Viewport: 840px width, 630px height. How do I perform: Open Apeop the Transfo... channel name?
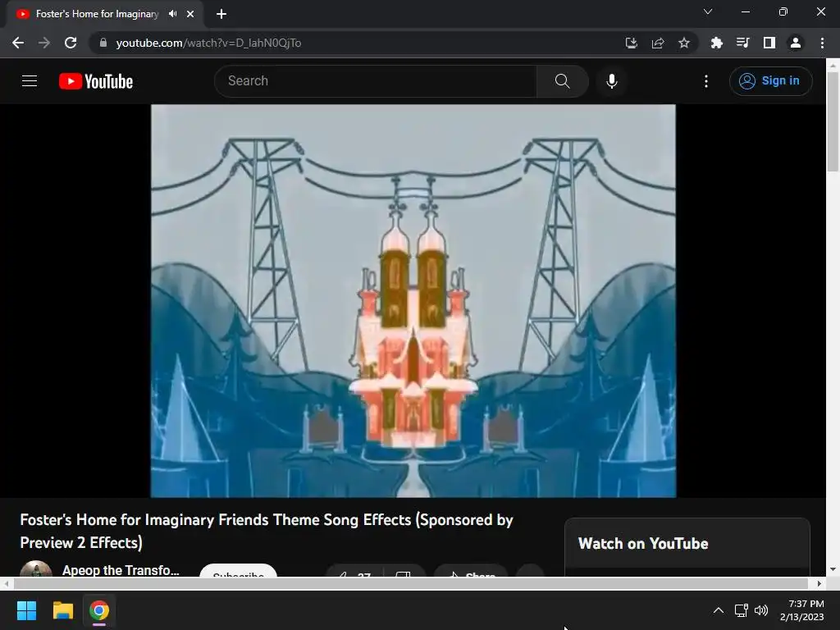pos(121,570)
